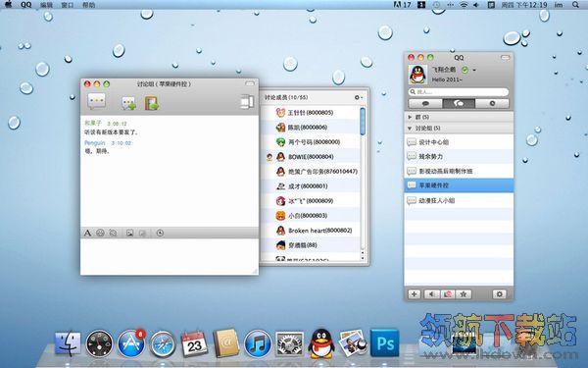Click the creator badge icon beside BOWIE
588x368 pixels.
tap(269, 157)
